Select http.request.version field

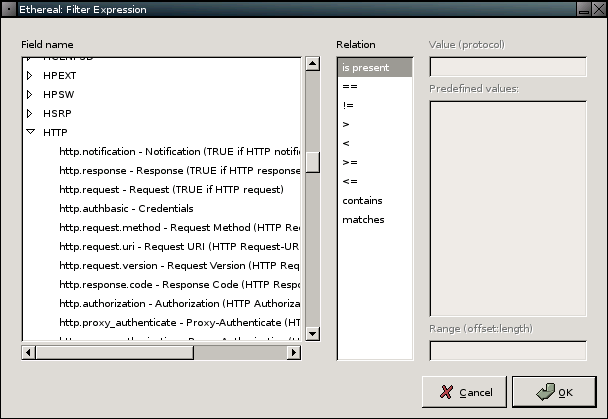180,266
